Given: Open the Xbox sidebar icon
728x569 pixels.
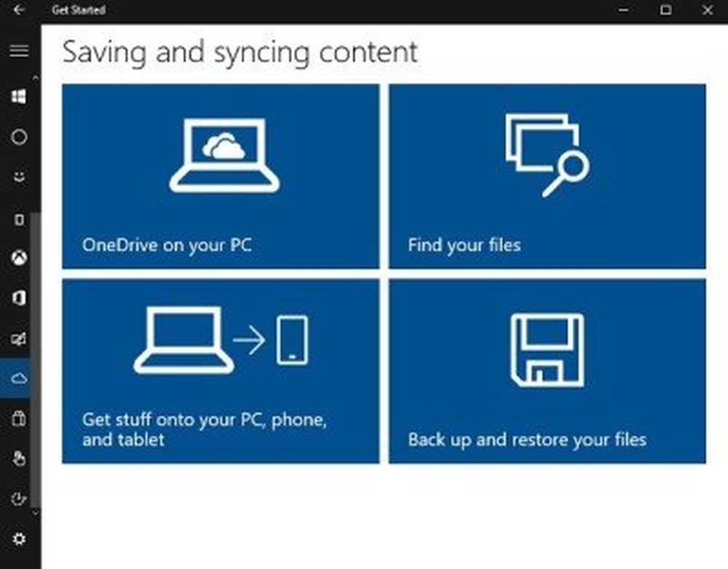Looking at the screenshot, I should pos(19,258).
